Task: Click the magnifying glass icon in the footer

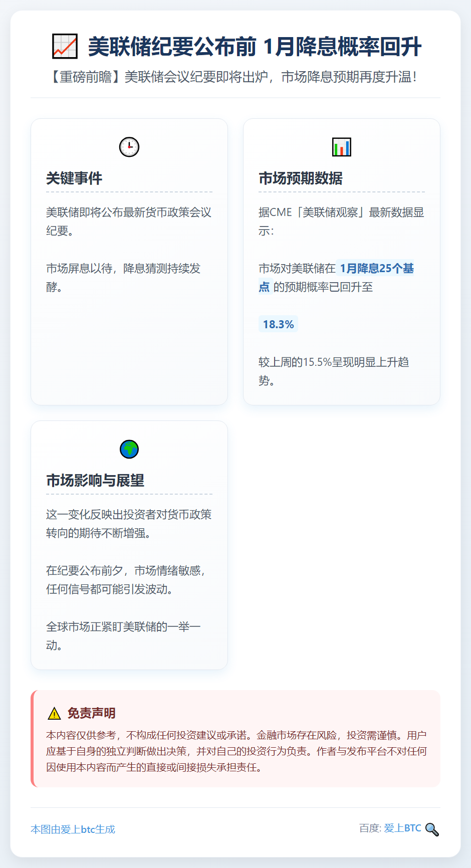Action: click(x=432, y=829)
